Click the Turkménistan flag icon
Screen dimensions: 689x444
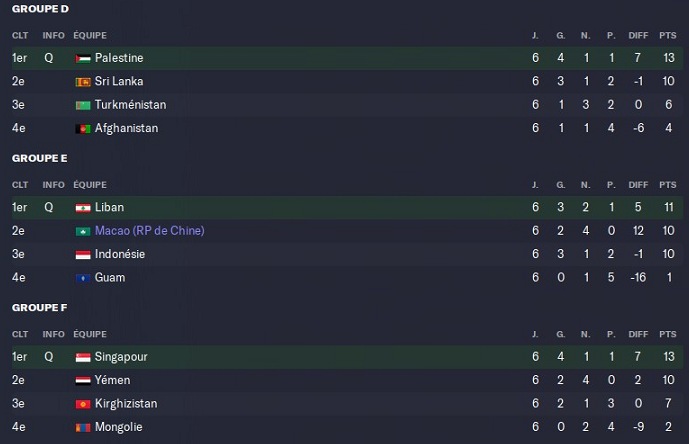(x=83, y=105)
